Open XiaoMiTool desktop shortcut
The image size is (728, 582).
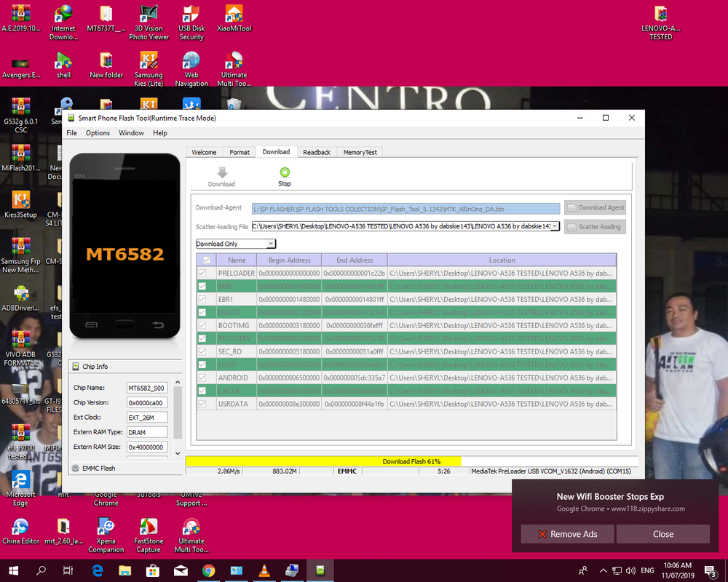(234, 19)
